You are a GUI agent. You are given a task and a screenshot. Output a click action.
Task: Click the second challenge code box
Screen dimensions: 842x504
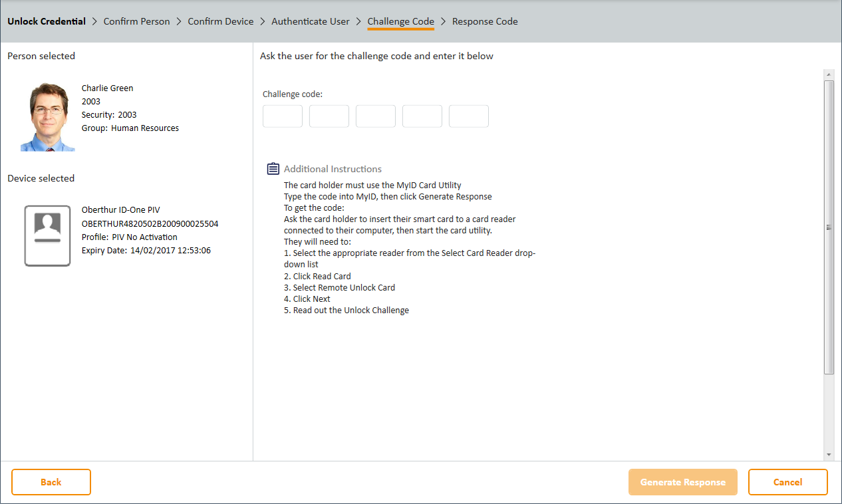(329, 116)
